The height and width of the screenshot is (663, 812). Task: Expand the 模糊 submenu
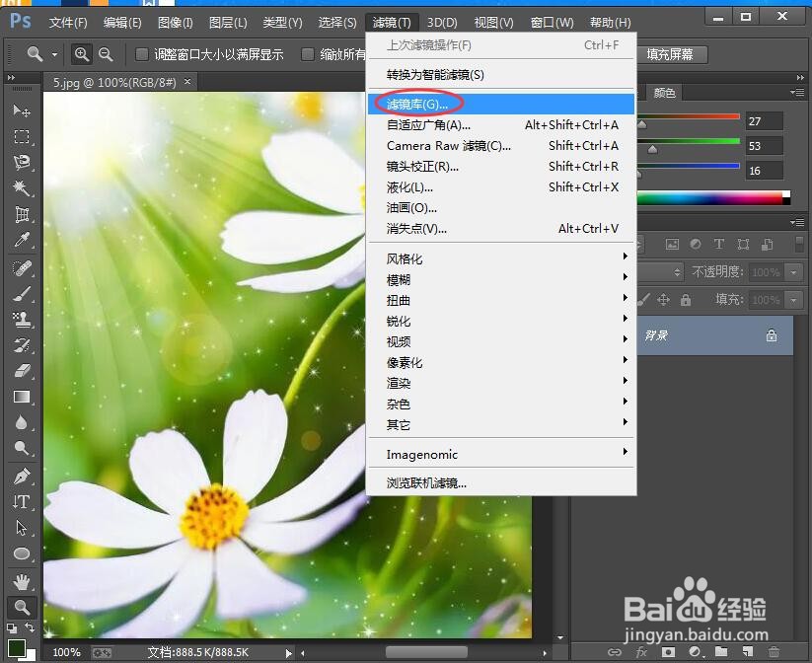tap(501, 280)
